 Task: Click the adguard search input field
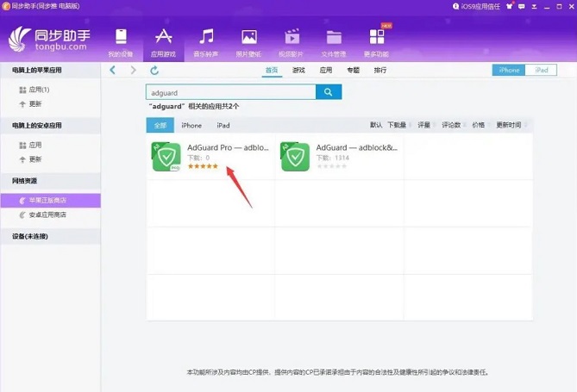click(231, 92)
